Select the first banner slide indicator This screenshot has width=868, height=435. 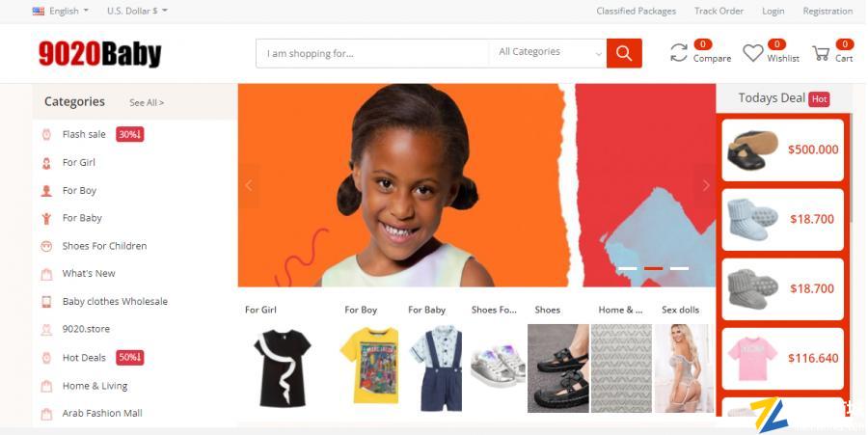coord(627,268)
